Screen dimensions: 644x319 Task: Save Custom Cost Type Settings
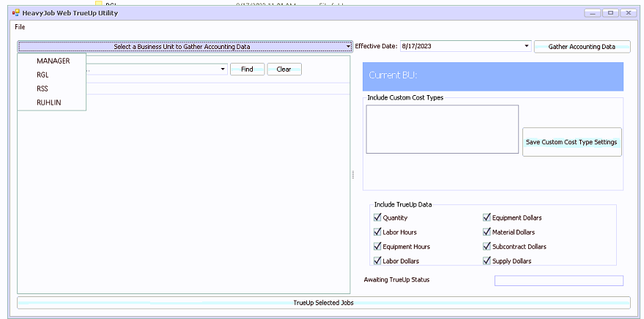tap(571, 142)
